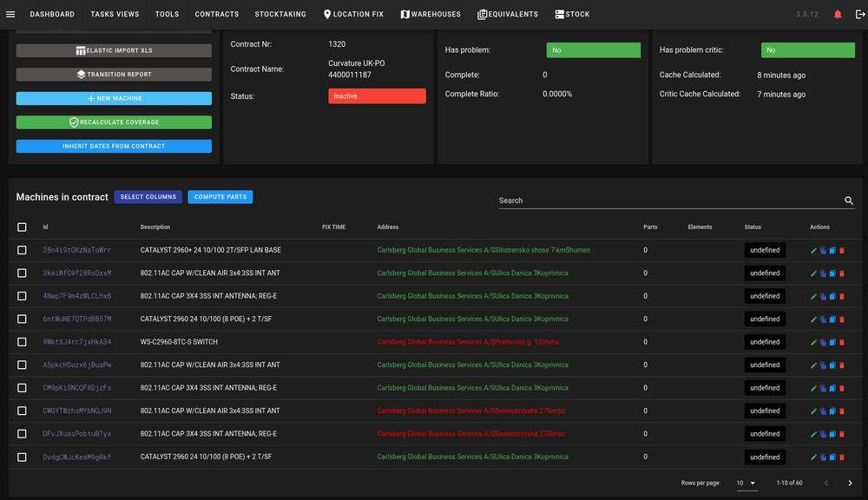868x500 pixels.
Task: Open the hamburger navigation menu
Action: [10, 15]
